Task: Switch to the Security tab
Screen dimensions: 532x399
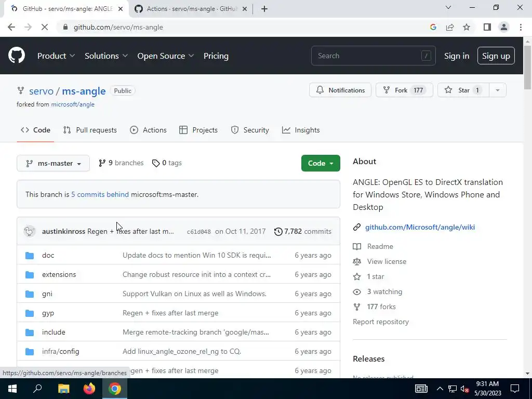Action: tap(250, 130)
